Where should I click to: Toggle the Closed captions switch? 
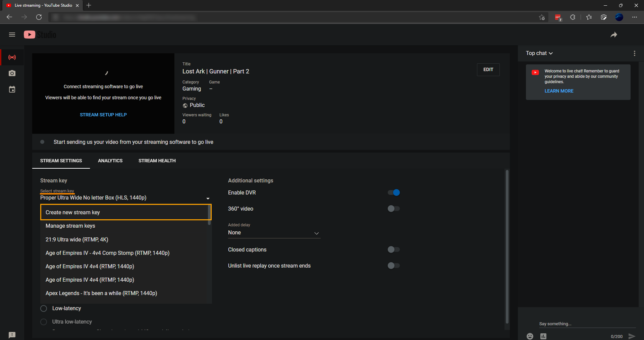pyautogui.click(x=394, y=249)
